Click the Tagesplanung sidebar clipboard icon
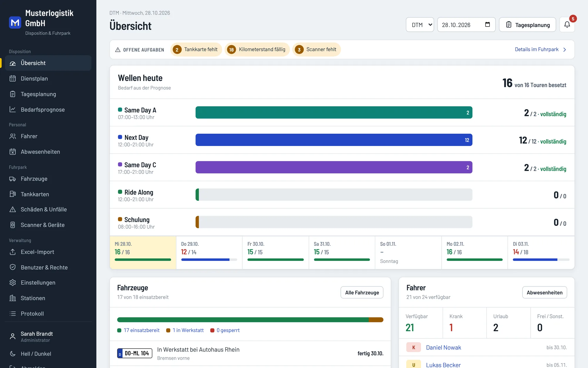 [x=13, y=94]
